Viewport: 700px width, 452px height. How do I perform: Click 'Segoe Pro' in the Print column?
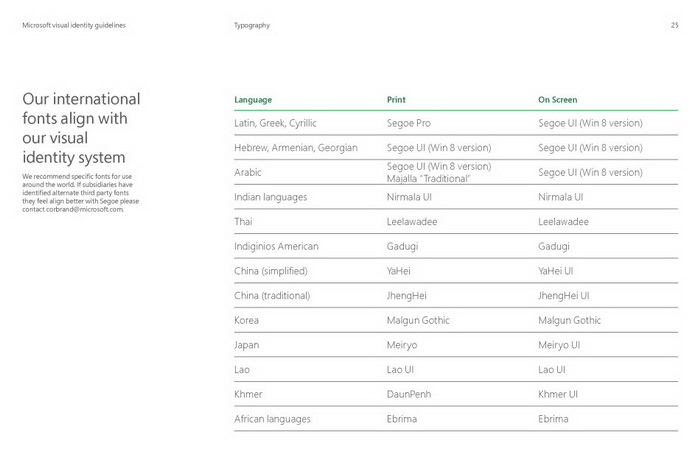click(409, 123)
